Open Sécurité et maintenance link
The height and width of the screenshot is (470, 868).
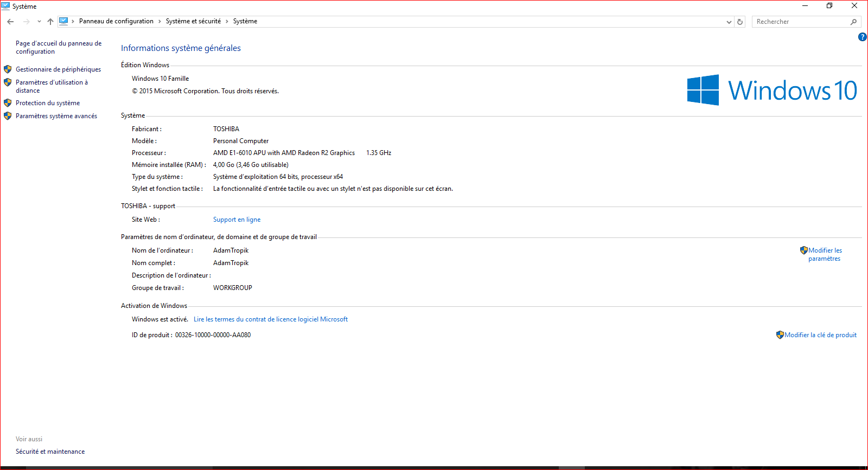[50, 452]
